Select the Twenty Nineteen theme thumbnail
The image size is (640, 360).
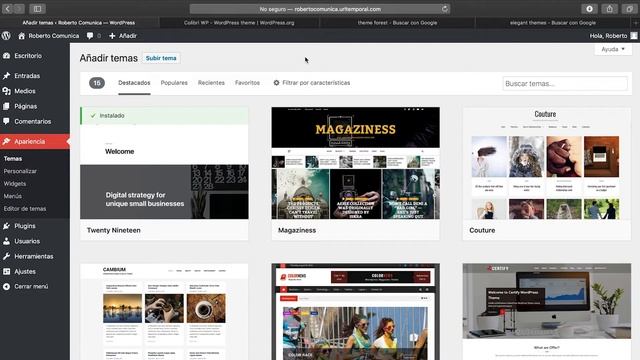[x=164, y=163]
